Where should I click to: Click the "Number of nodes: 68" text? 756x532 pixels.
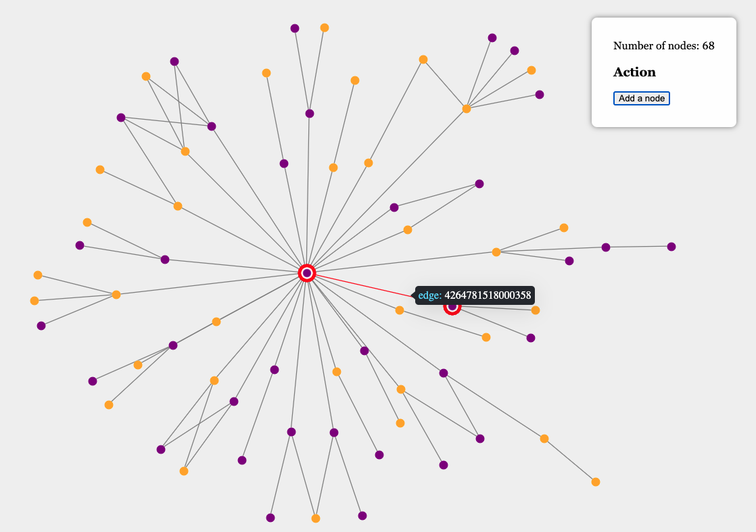[x=663, y=46]
